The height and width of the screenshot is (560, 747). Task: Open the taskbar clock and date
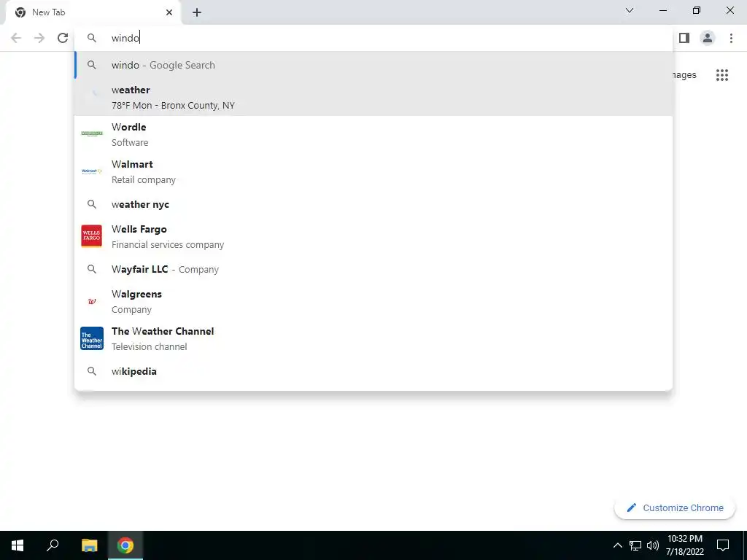684,545
